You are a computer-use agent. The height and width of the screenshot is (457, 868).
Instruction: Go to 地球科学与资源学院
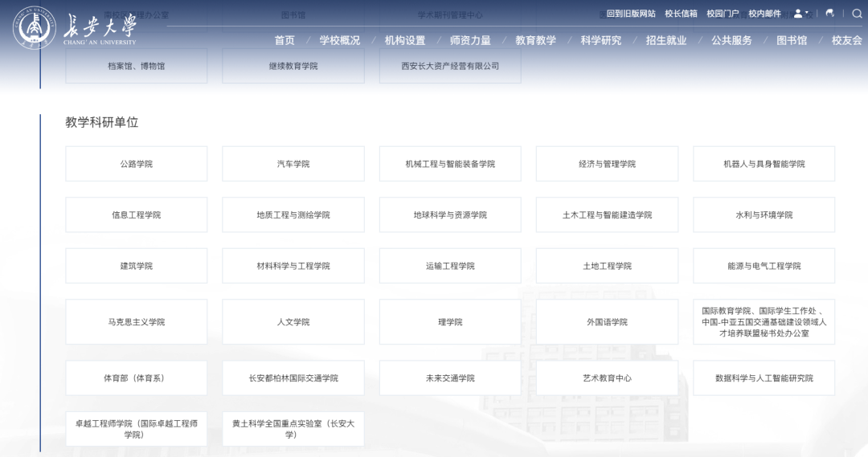click(x=450, y=214)
